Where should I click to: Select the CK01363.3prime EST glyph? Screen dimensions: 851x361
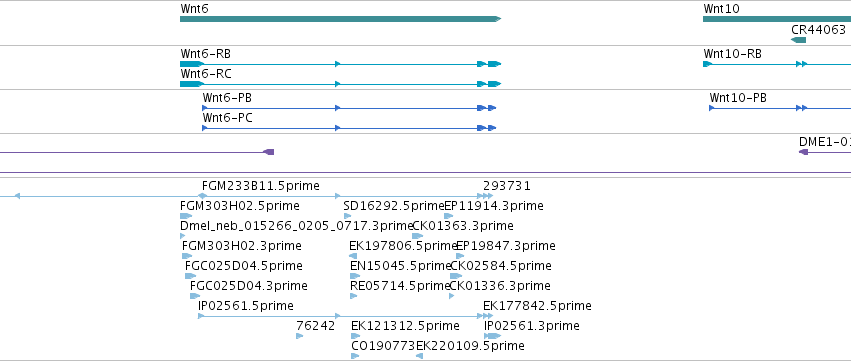[x=417, y=236]
